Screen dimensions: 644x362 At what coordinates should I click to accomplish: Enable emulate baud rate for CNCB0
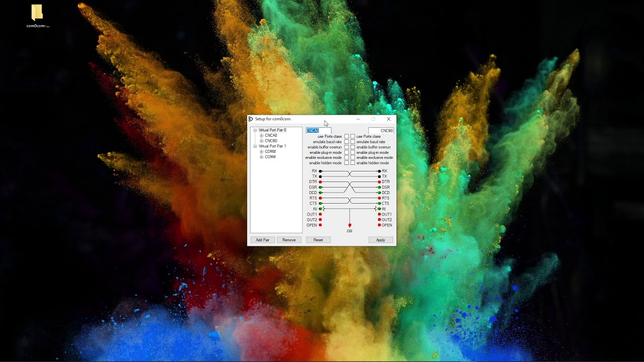click(x=353, y=142)
